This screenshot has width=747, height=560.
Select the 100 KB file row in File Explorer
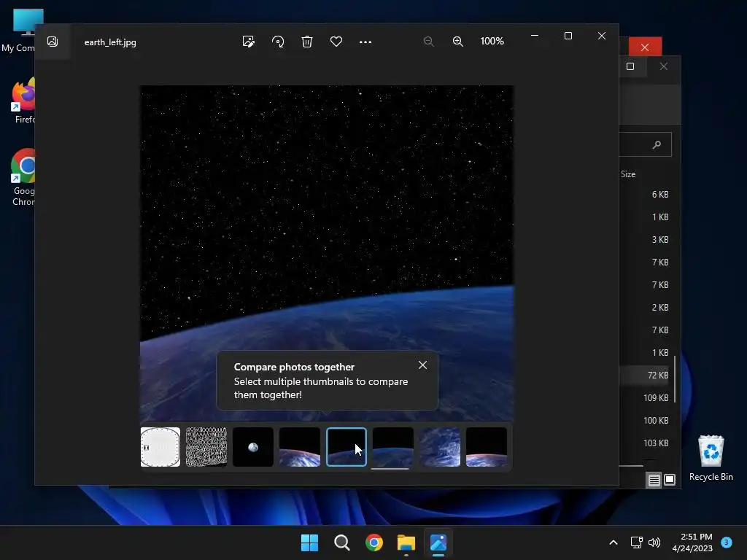[x=646, y=421]
